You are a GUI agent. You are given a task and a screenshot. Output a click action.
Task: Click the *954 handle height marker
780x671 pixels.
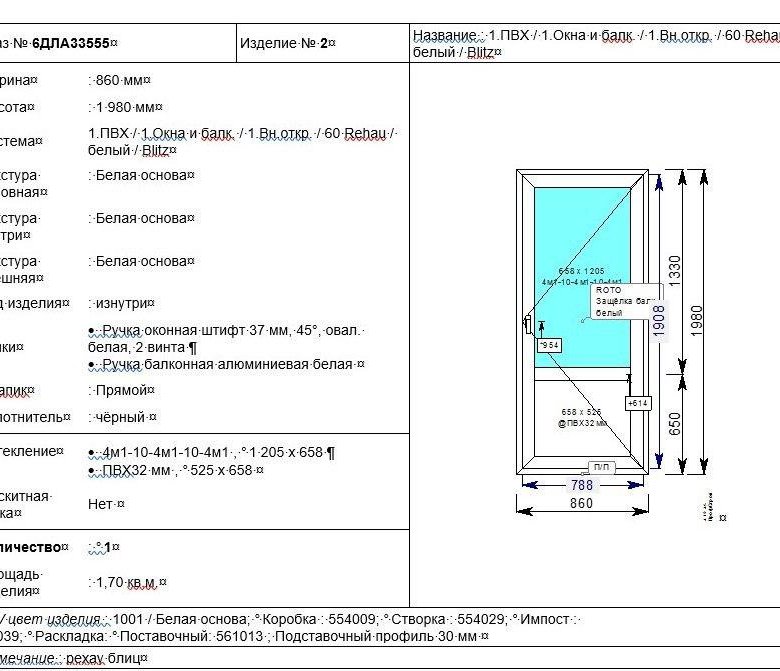pos(549,345)
